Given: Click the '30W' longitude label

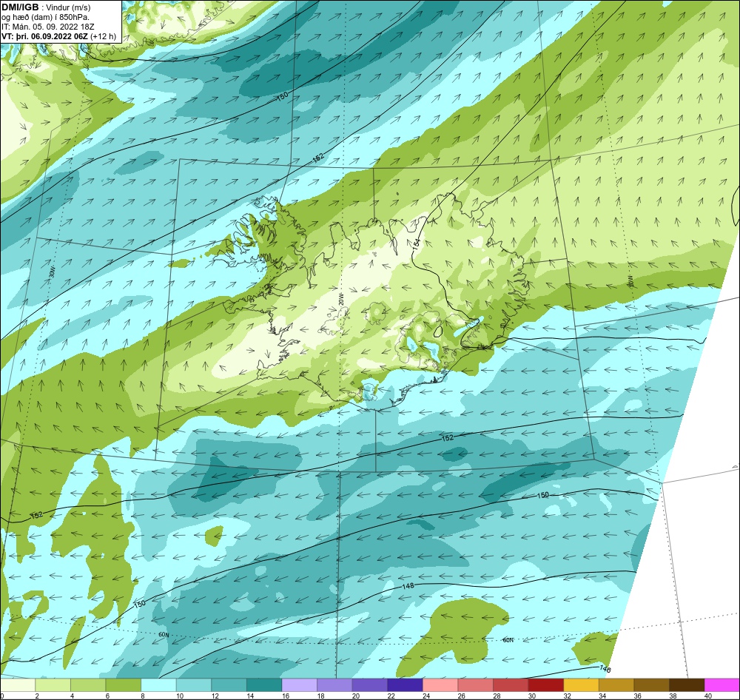Looking at the screenshot, I should pos(52,272).
